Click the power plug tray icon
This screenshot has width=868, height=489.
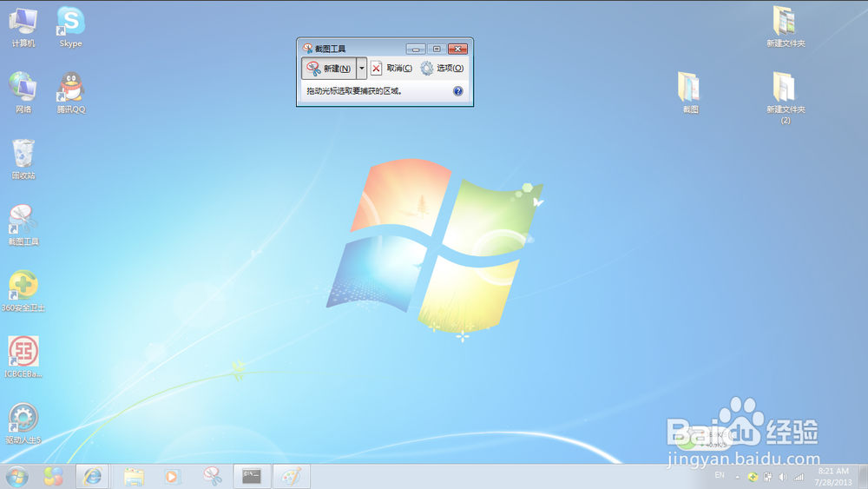768,477
